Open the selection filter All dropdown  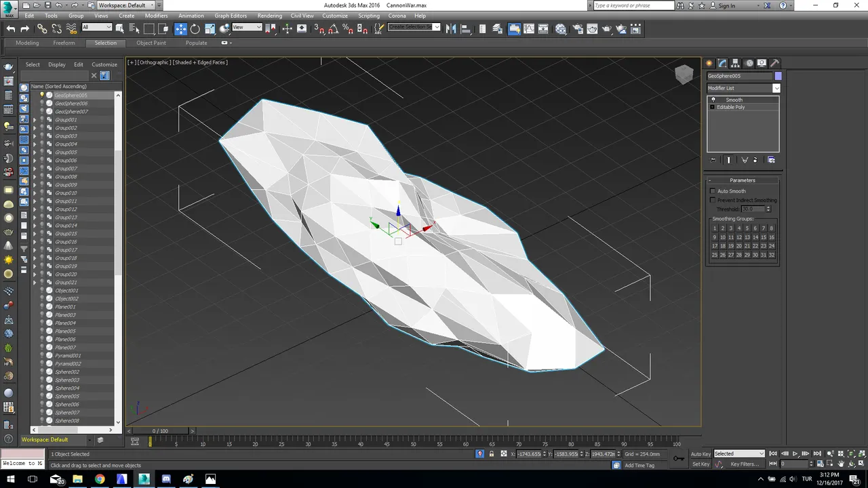(96, 27)
